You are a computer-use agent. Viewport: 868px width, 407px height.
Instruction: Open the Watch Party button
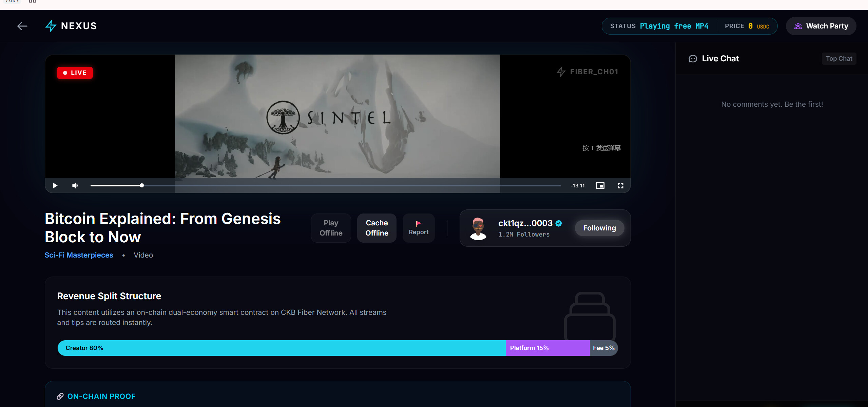click(x=821, y=26)
